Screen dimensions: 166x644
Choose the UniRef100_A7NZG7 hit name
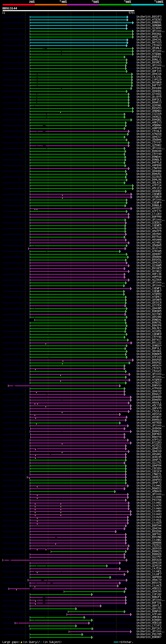[x=149, y=383]
